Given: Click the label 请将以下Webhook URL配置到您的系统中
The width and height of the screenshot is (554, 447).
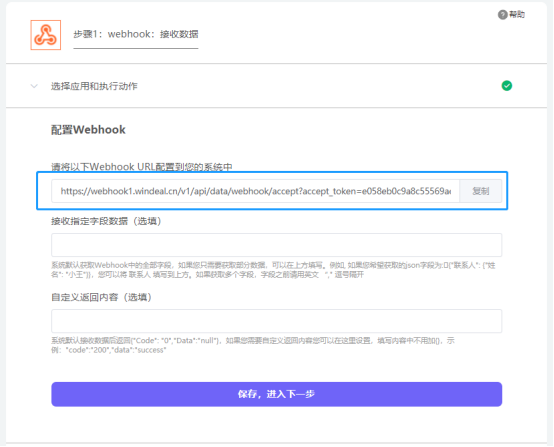Looking at the screenshot, I should pyautogui.click(x=142, y=167).
